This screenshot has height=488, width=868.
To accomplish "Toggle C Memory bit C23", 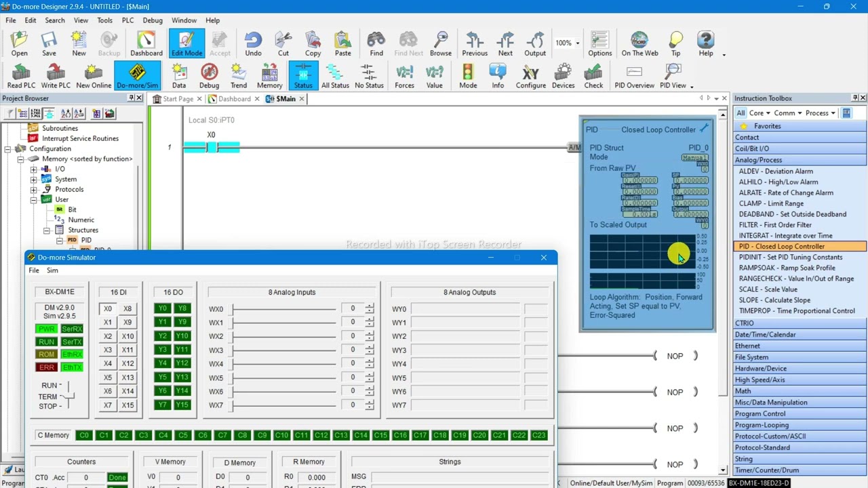I will coord(538,435).
